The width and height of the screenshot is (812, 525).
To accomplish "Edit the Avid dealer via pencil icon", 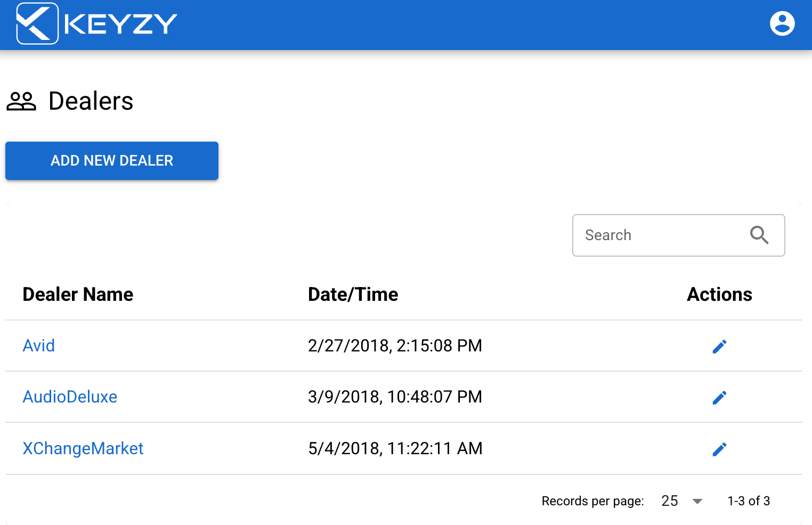I will (x=719, y=347).
